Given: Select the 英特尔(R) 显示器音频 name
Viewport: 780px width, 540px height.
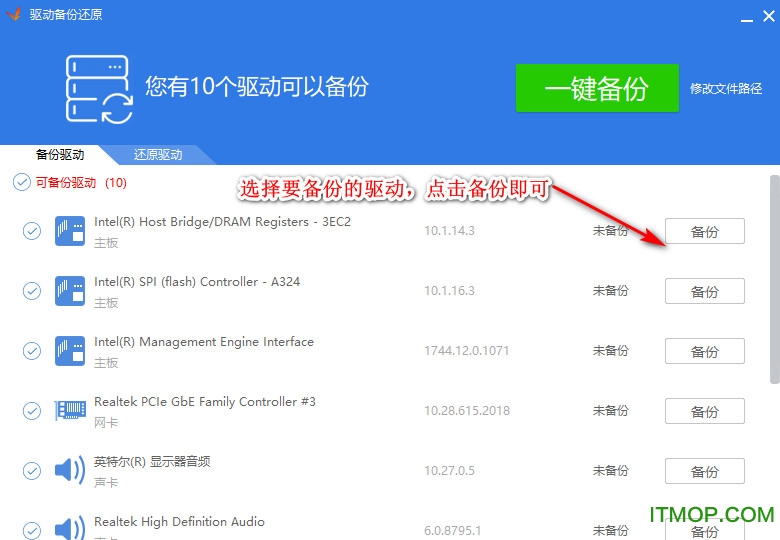Looking at the screenshot, I should click(152, 461).
